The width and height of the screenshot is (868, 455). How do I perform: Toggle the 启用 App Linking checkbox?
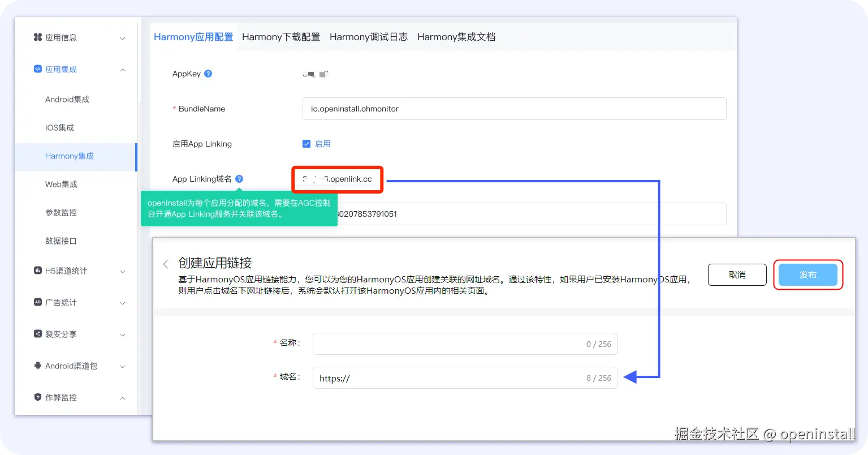[306, 144]
